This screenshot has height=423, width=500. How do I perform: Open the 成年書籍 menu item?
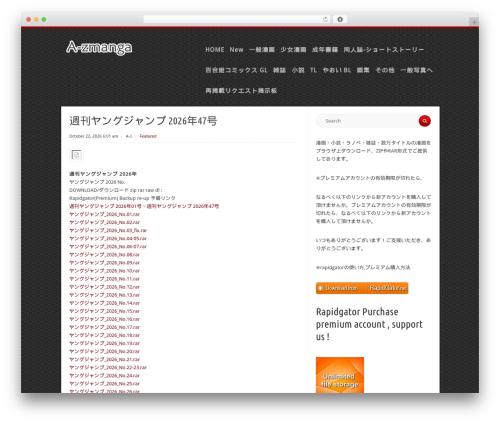pos(325,50)
